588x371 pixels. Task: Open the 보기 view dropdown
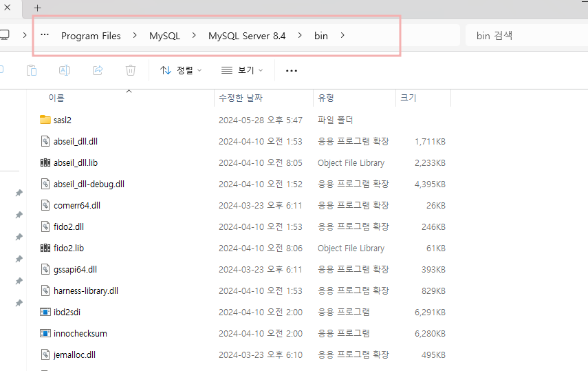click(x=242, y=70)
